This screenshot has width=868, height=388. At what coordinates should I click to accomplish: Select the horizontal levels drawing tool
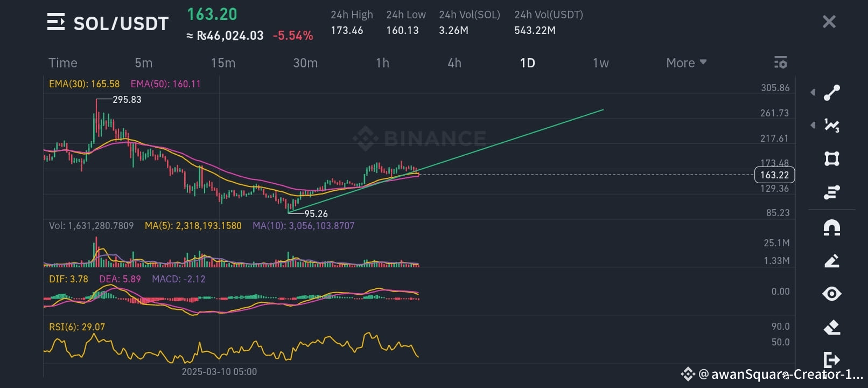tap(832, 192)
